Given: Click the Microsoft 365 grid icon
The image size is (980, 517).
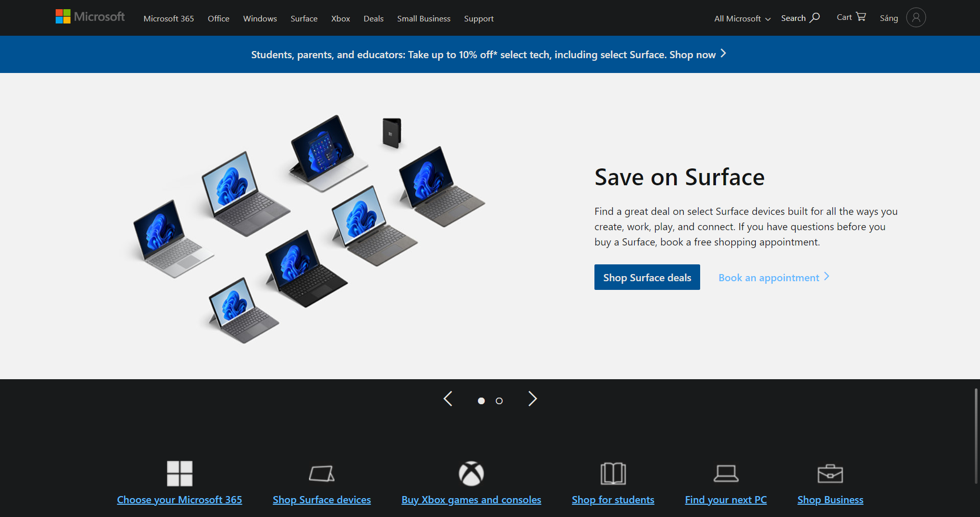Looking at the screenshot, I should pos(180,474).
